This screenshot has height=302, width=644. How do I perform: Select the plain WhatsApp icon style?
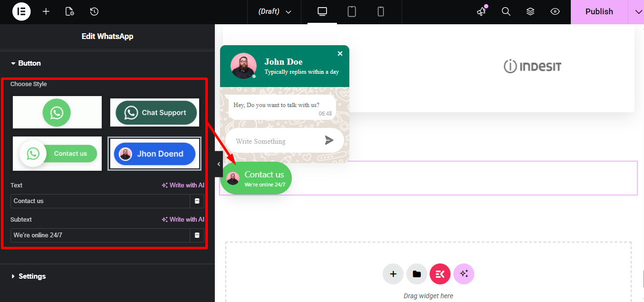57,112
